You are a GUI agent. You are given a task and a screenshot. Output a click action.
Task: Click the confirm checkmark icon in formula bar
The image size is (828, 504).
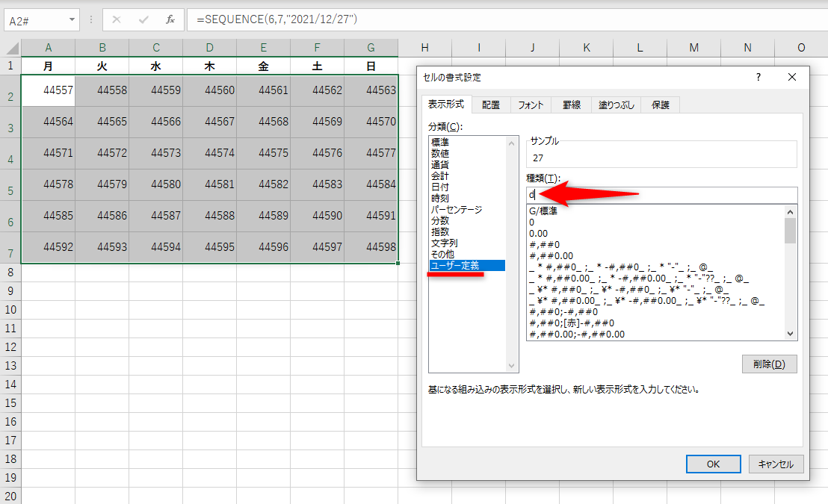(143, 19)
